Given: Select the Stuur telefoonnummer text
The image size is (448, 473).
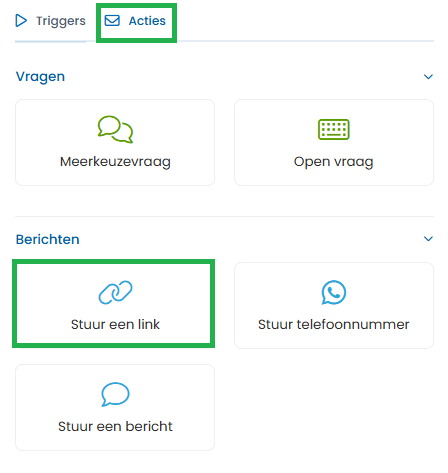Looking at the screenshot, I should 334,324.
